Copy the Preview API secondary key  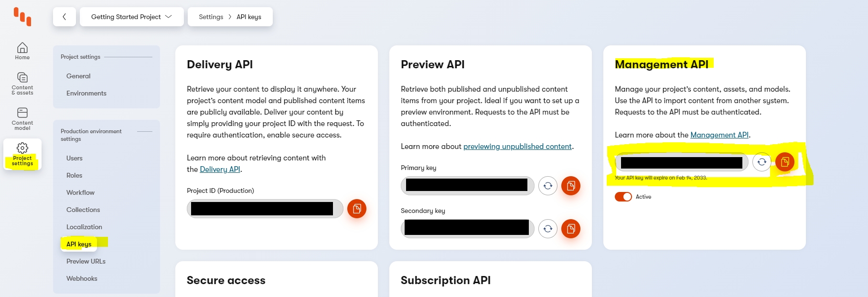coord(570,229)
